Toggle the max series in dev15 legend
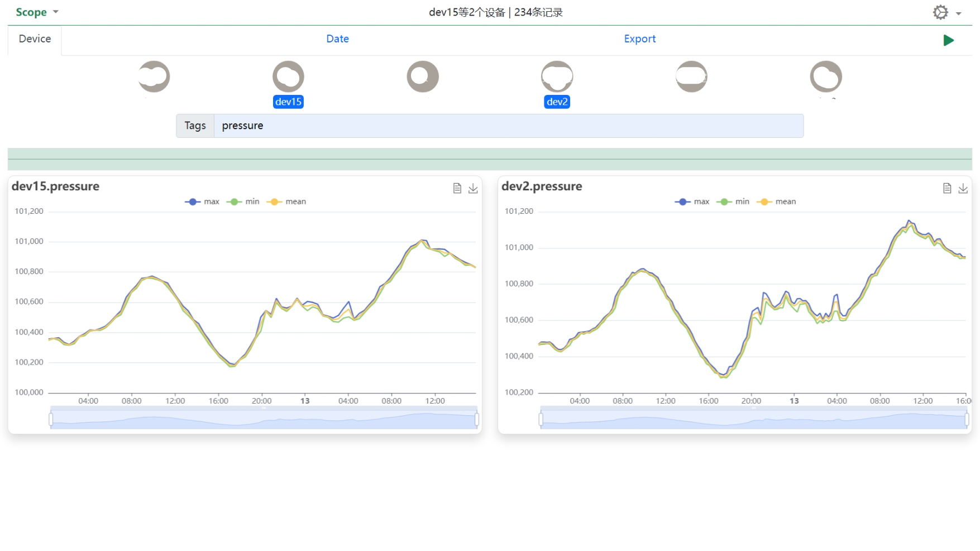980x551 pixels. click(x=202, y=202)
